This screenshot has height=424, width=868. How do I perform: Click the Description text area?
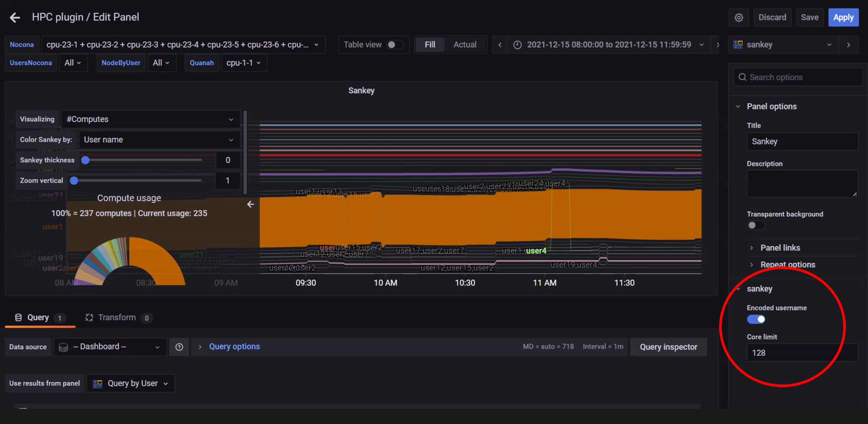[x=802, y=184]
